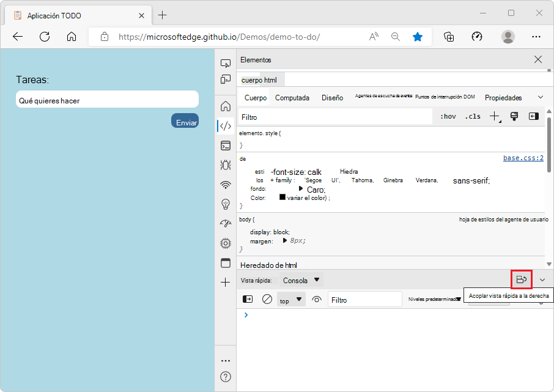Open the browser performance gauge icon
Screen dimensions: 554x392
click(477, 37)
